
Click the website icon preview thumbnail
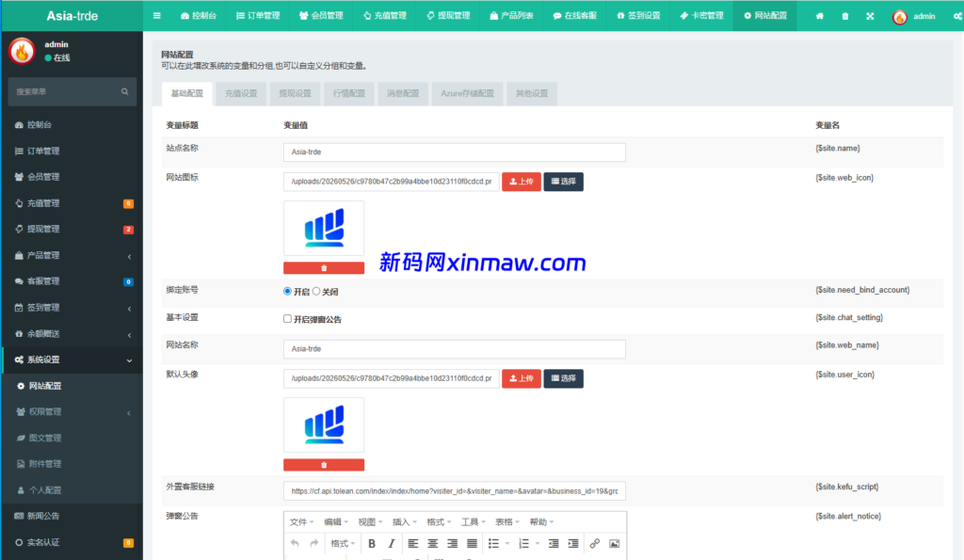[324, 228]
